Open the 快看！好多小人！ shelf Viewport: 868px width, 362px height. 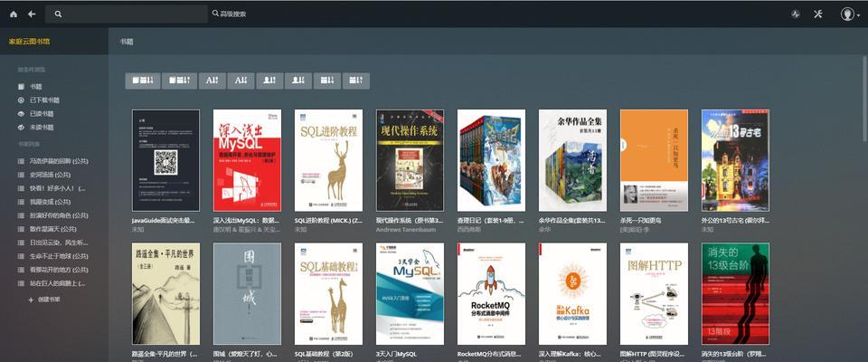point(51,188)
